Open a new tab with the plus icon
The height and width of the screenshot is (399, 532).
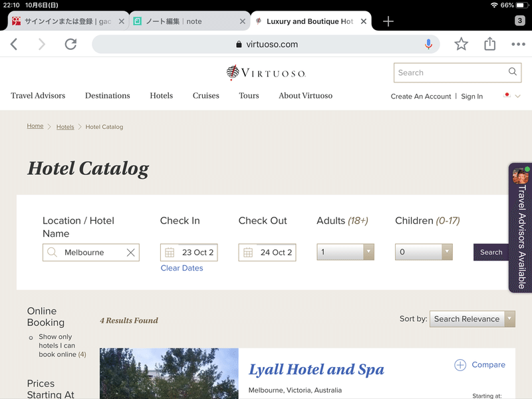point(388,21)
